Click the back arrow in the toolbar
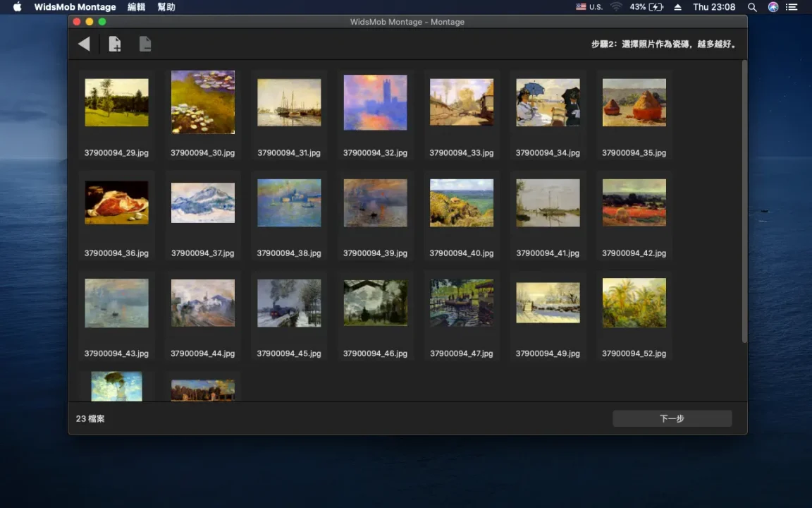This screenshot has width=812, height=508. point(84,44)
